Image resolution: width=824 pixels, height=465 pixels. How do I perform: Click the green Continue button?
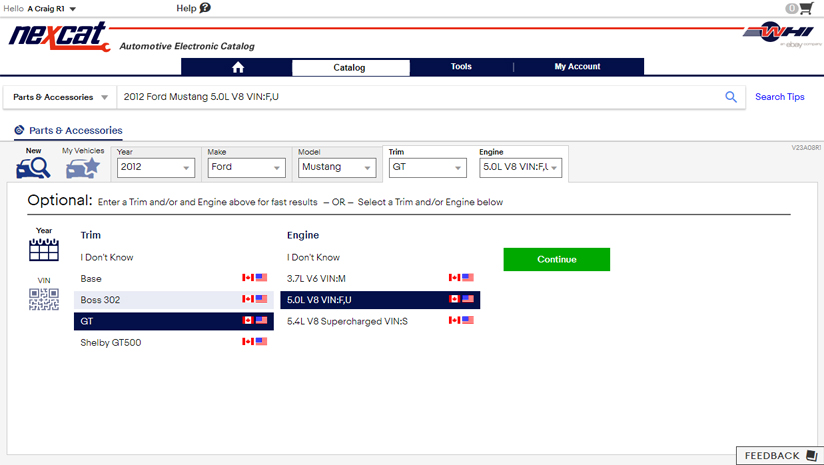tap(557, 260)
